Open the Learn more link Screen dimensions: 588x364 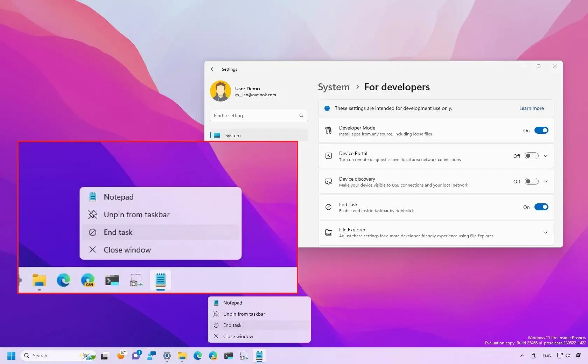(531, 108)
